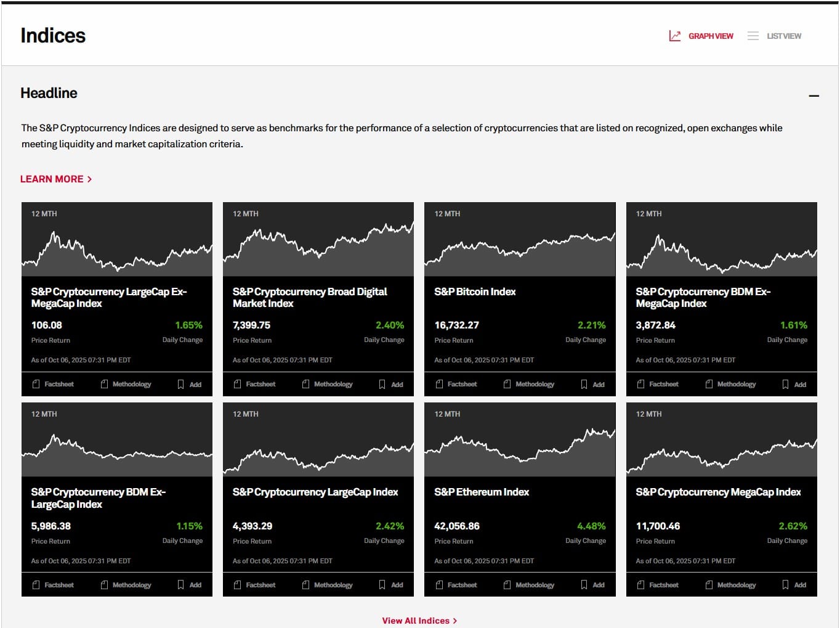Switch to Graph View chart icon
The height and width of the screenshot is (628, 840).
pyautogui.click(x=675, y=36)
